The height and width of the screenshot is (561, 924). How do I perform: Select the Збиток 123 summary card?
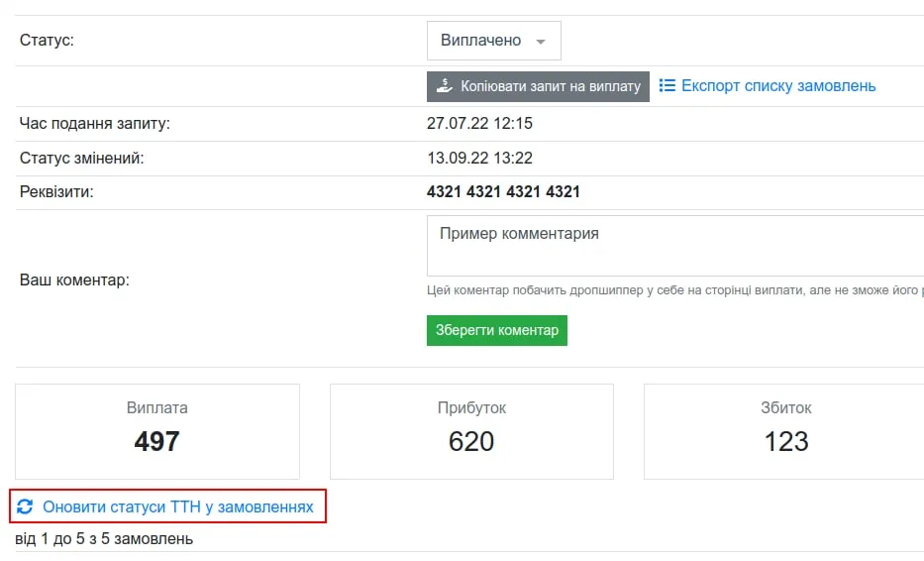coord(784,431)
